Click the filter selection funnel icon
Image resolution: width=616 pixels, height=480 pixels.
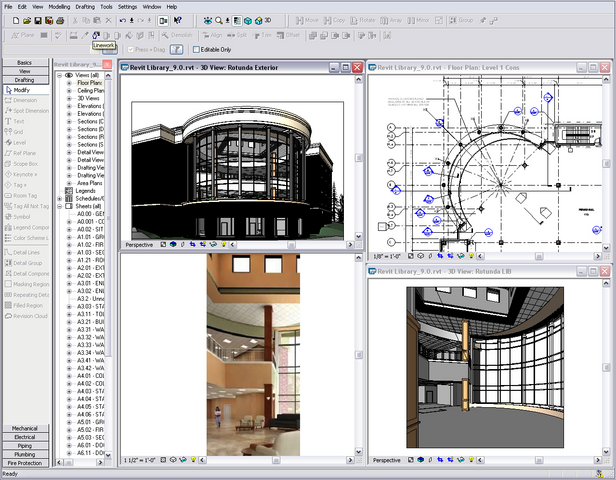[x=176, y=49]
